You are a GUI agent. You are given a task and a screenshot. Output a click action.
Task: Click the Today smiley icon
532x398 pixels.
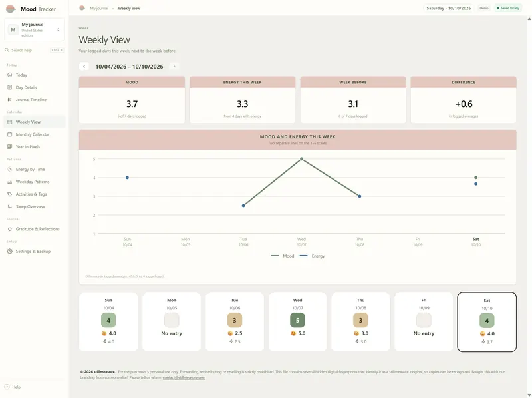[x=9, y=75]
